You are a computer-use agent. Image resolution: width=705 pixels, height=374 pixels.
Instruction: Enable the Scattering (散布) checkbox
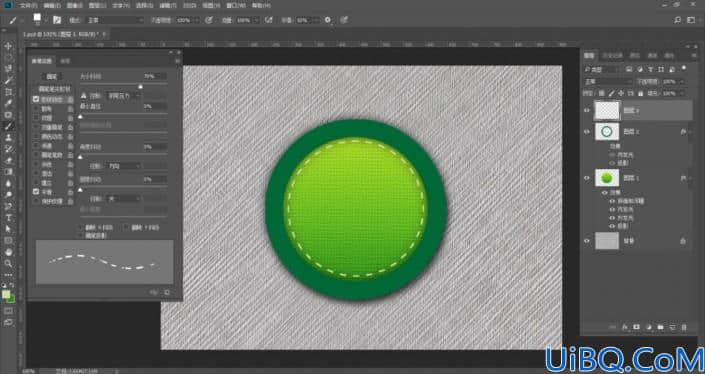tap(36, 108)
